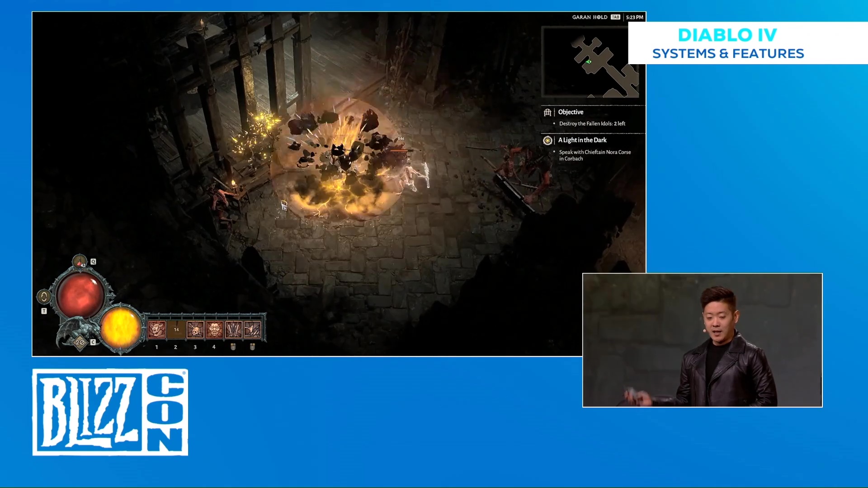
Task: Open the Garan Hold minimap
Action: (x=590, y=61)
